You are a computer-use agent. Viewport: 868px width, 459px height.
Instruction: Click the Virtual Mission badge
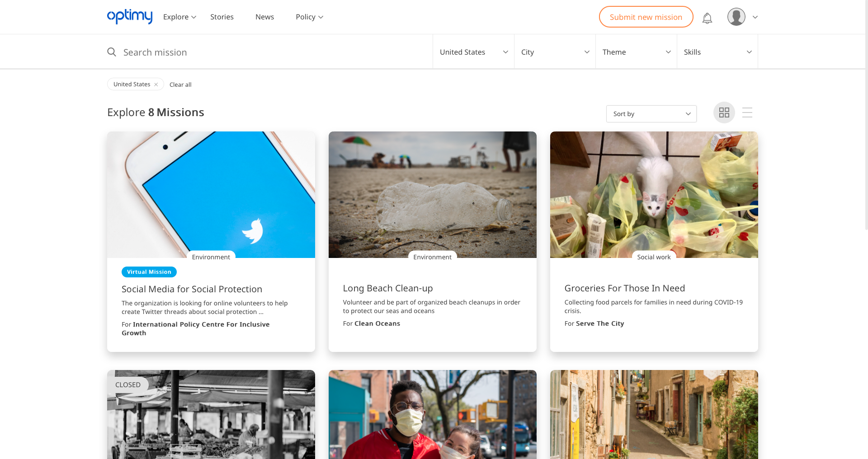point(149,272)
